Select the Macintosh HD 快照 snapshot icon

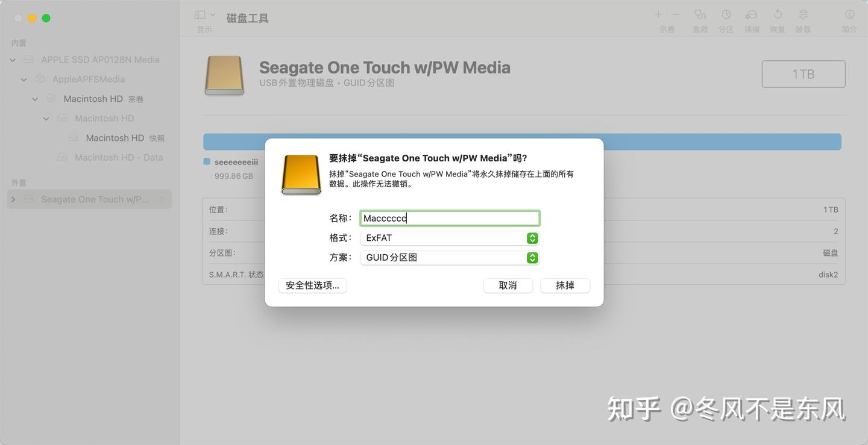74,138
